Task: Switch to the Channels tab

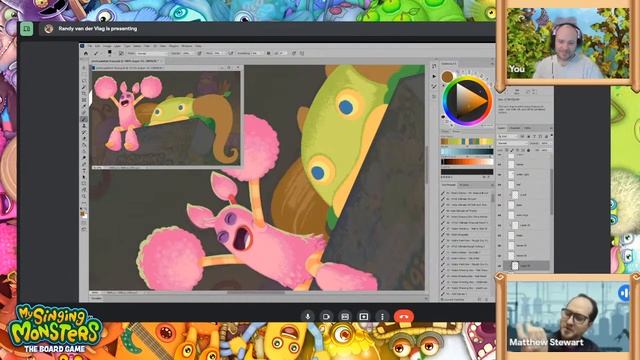Action: click(x=515, y=128)
